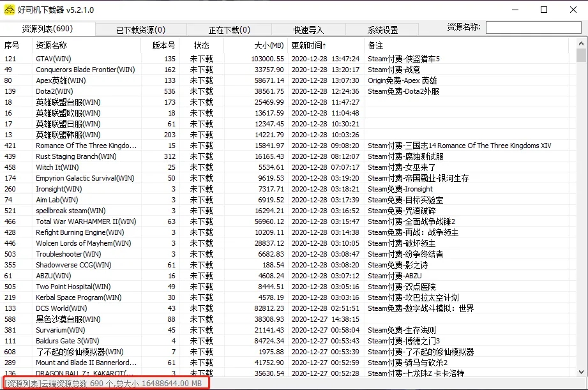Viewport: 588px width, 390px height.
Task: Click the remark Steam免费-咒语破碎
Action: 402,211
